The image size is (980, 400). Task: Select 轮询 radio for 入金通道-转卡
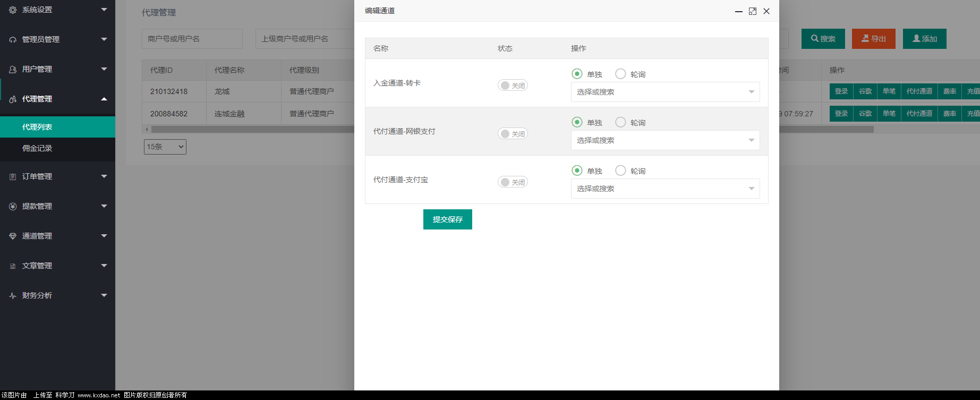pyautogui.click(x=620, y=74)
